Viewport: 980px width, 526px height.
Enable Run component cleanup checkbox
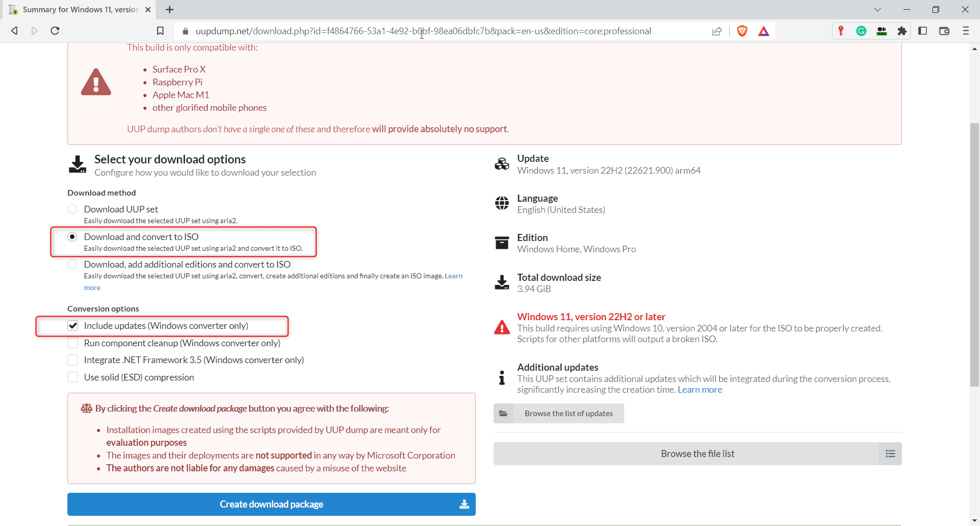73,343
